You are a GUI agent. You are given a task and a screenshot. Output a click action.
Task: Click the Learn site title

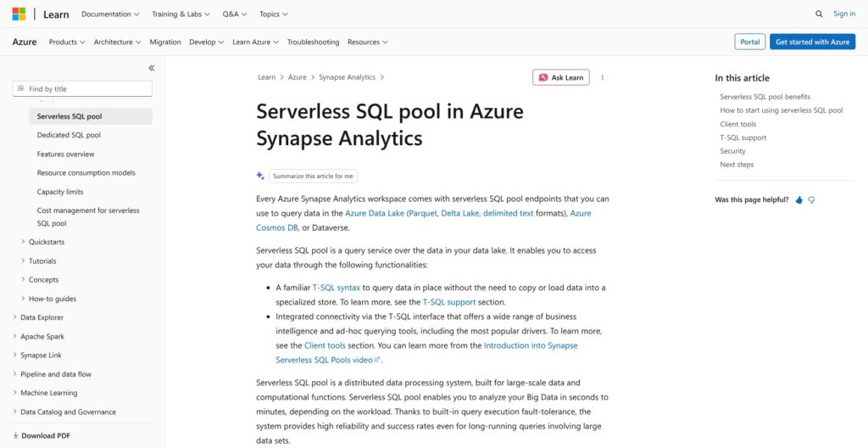(56, 14)
